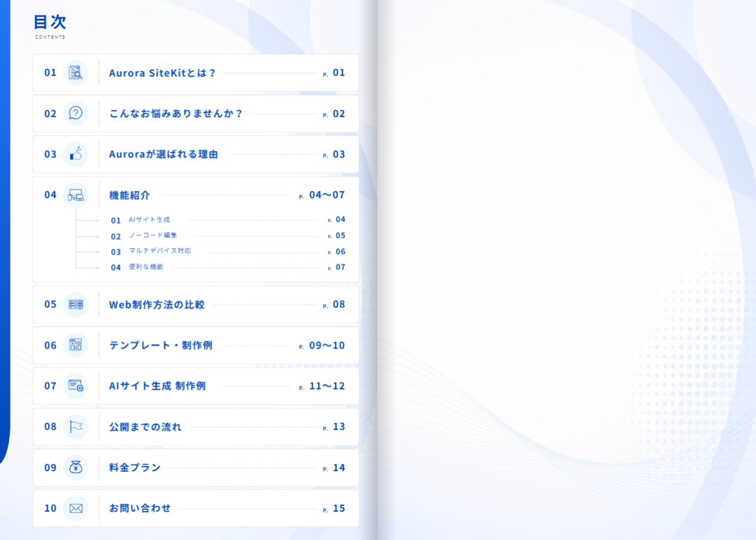Screen dimensions: 756x540
Task: Click the comparison icon beside Web制作方法の比較
Action: [76, 304]
